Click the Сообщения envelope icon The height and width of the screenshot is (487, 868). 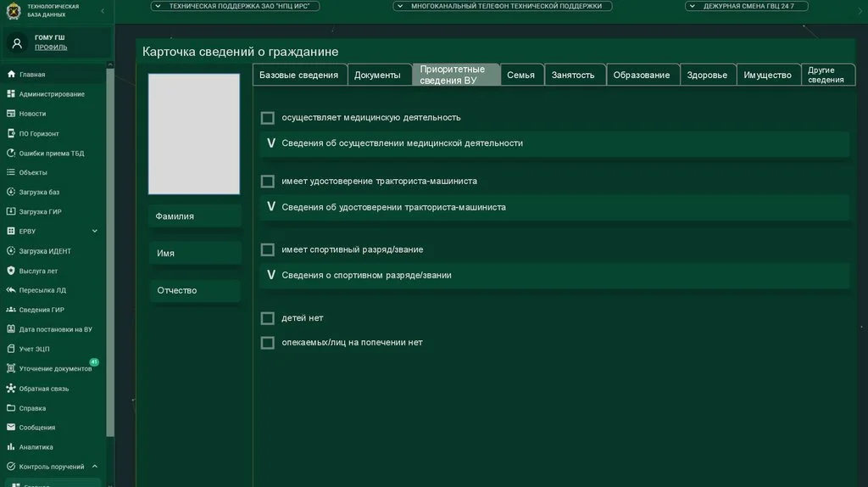[12, 428]
